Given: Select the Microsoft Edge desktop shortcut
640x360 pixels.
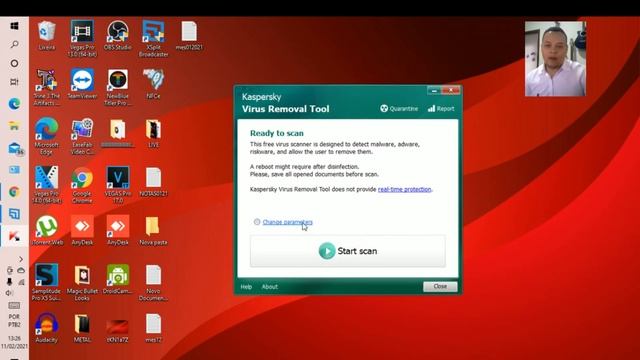Looking at the screenshot, I should 47,137.
